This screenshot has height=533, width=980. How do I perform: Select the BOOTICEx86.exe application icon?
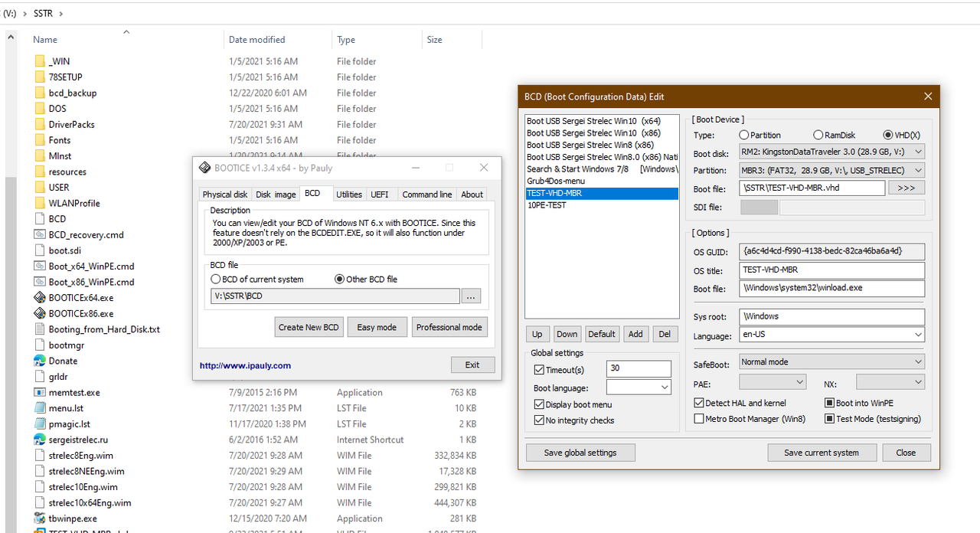point(40,313)
